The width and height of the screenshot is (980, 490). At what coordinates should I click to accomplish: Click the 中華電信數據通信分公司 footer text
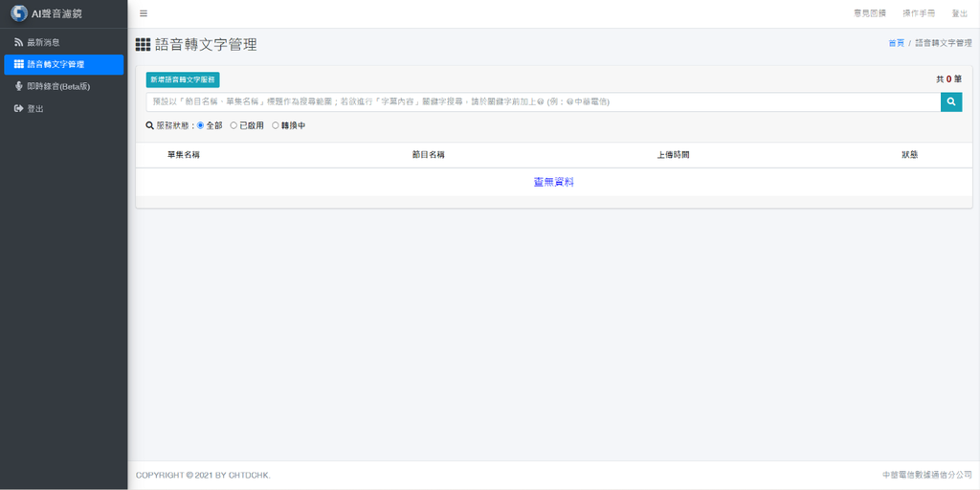926,476
